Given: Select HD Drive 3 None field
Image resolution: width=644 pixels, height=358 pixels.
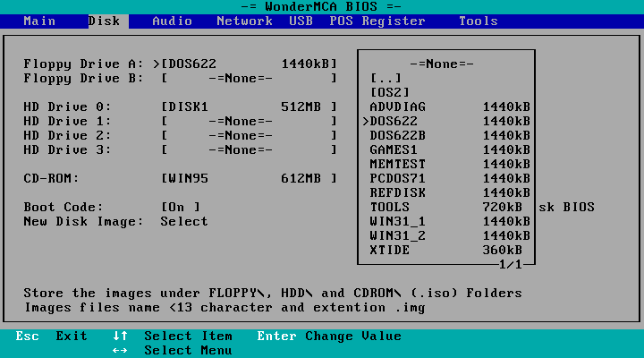Looking at the screenshot, I should pos(249,150).
